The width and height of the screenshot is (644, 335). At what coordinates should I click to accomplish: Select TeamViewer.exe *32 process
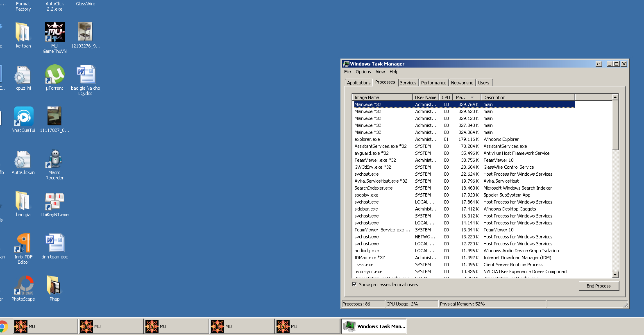click(x=464, y=160)
